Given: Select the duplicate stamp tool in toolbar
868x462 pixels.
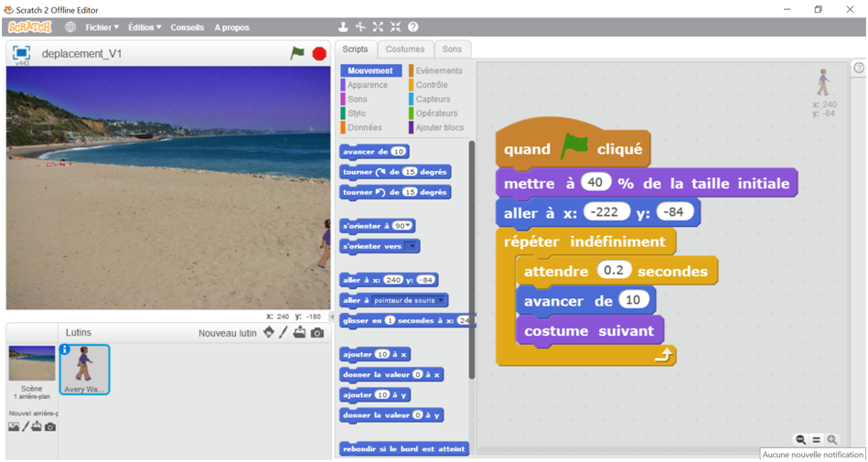Looking at the screenshot, I should point(343,27).
